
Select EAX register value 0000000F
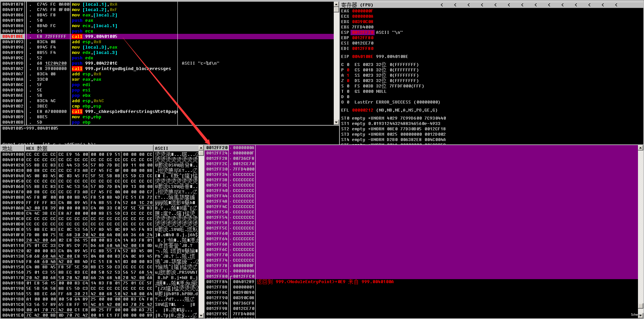click(363, 11)
